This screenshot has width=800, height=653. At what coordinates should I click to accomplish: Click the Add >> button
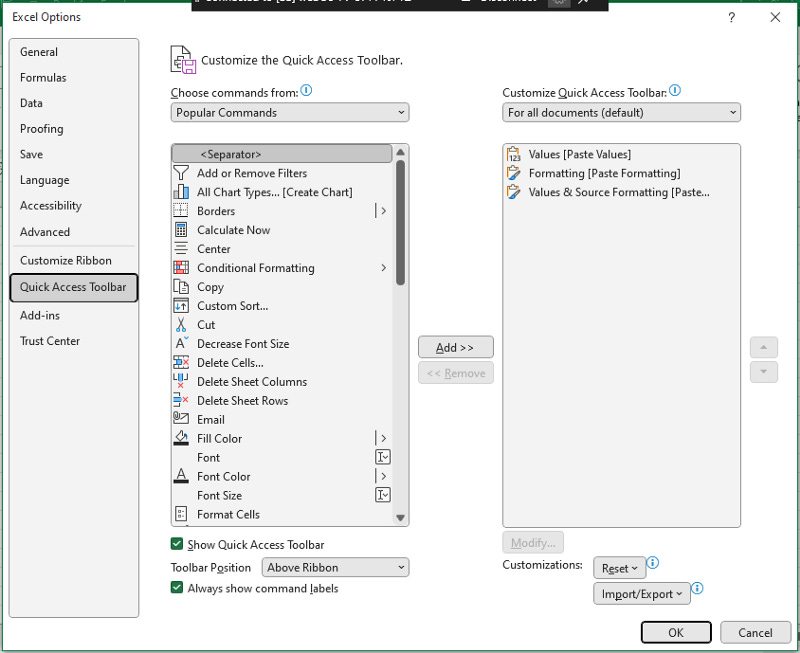click(x=456, y=347)
